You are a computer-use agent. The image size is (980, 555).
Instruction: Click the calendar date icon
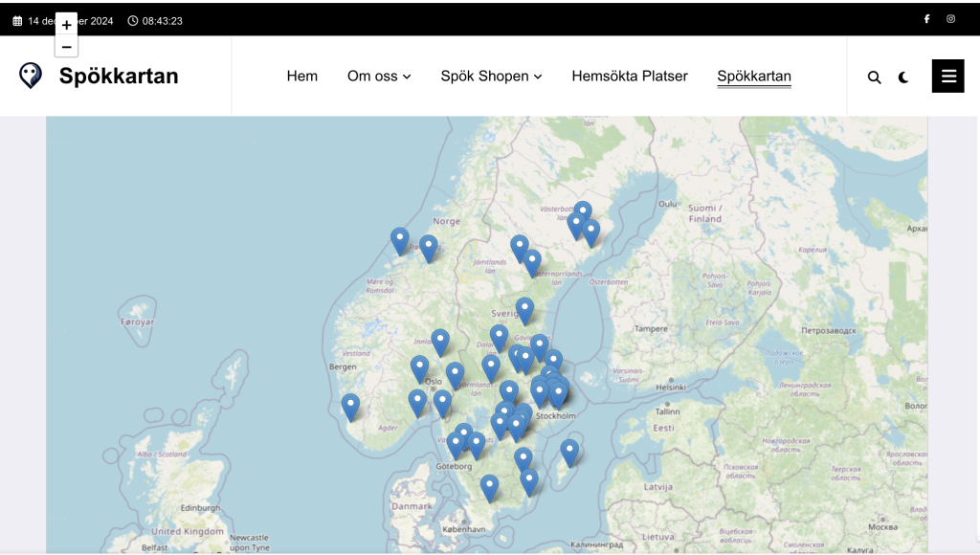17,21
